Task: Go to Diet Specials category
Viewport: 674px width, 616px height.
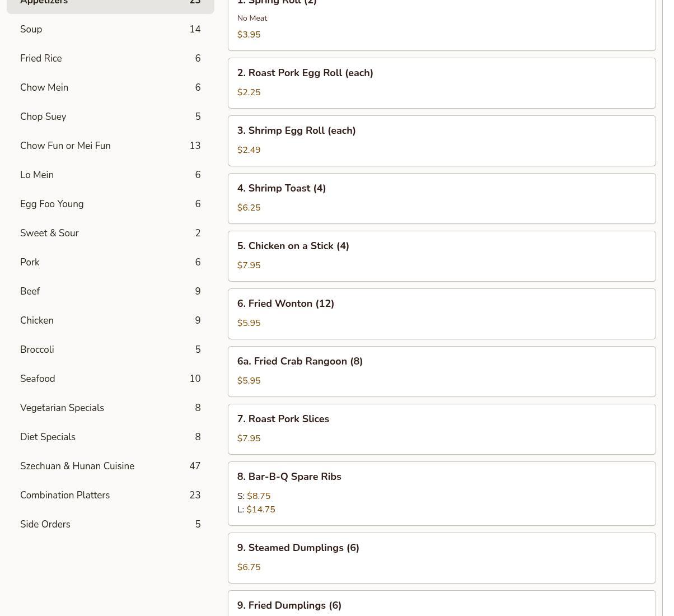Action: click(110, 437)
